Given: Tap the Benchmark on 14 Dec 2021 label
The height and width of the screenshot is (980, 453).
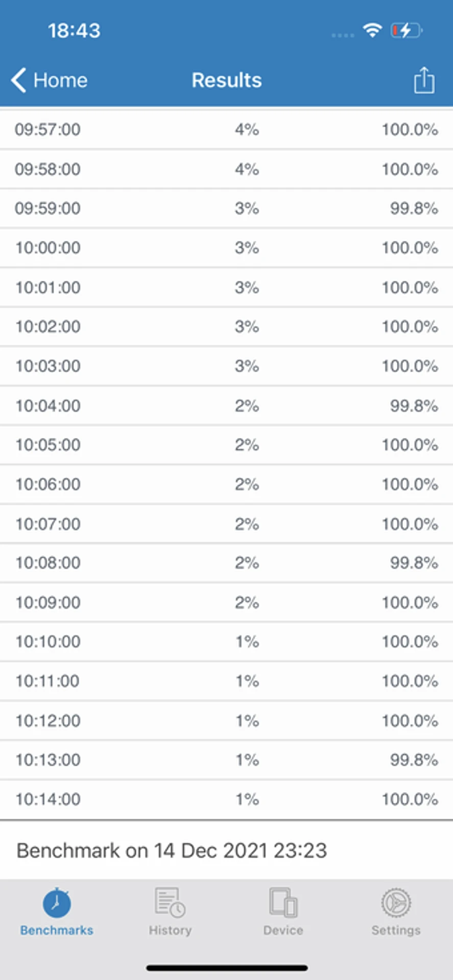Looking at the screenshot, I should pos(172,850).
